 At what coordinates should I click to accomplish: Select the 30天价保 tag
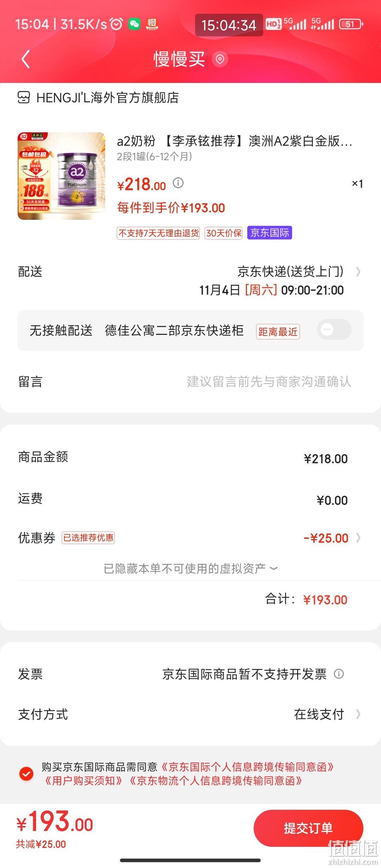coord(224,233)
